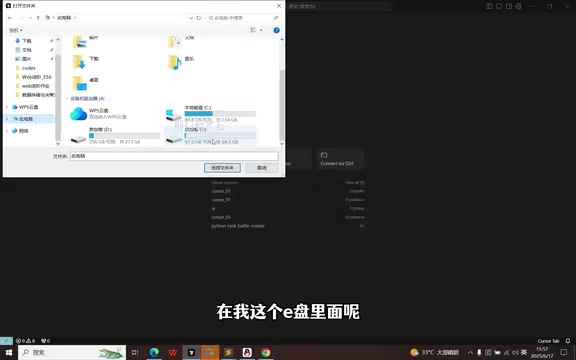Click the Windows taskbar search box
The width and height of the screenshot is (576, 360).
tap(72, 352)
